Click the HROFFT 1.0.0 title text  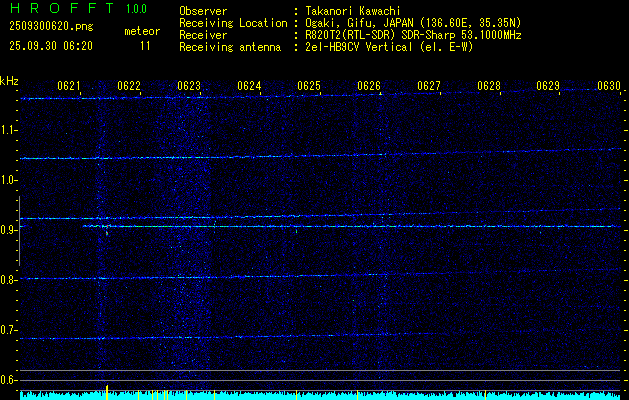point(78,8)
